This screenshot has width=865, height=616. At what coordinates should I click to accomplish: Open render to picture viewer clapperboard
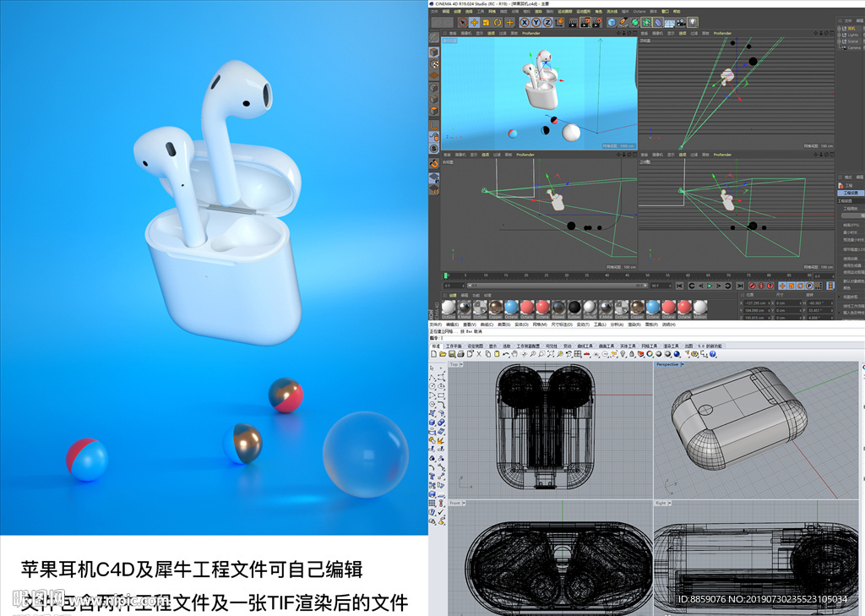585,22
